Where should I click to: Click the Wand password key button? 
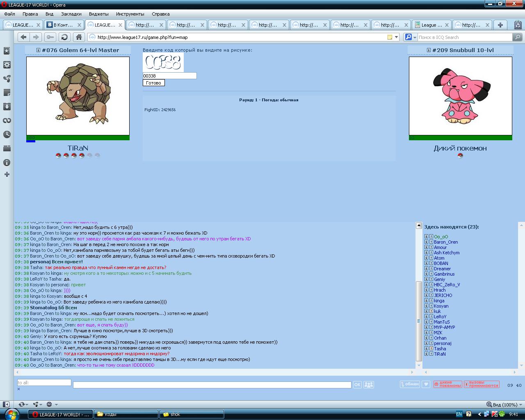pos(50,37)
